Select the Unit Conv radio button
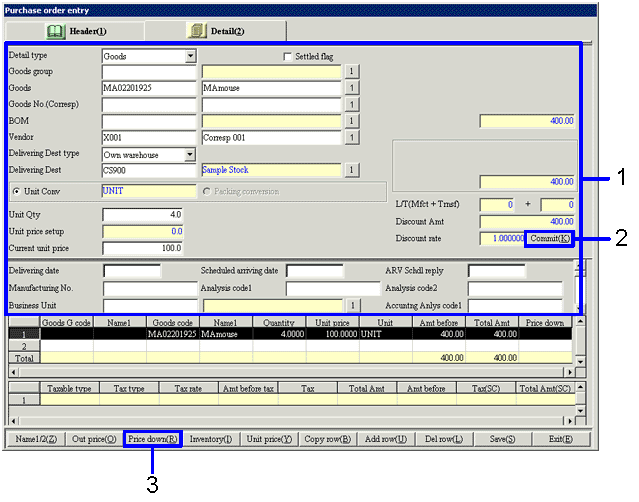Image resolution: width=639 pixels, height=502 pixels. click(17, 192)
